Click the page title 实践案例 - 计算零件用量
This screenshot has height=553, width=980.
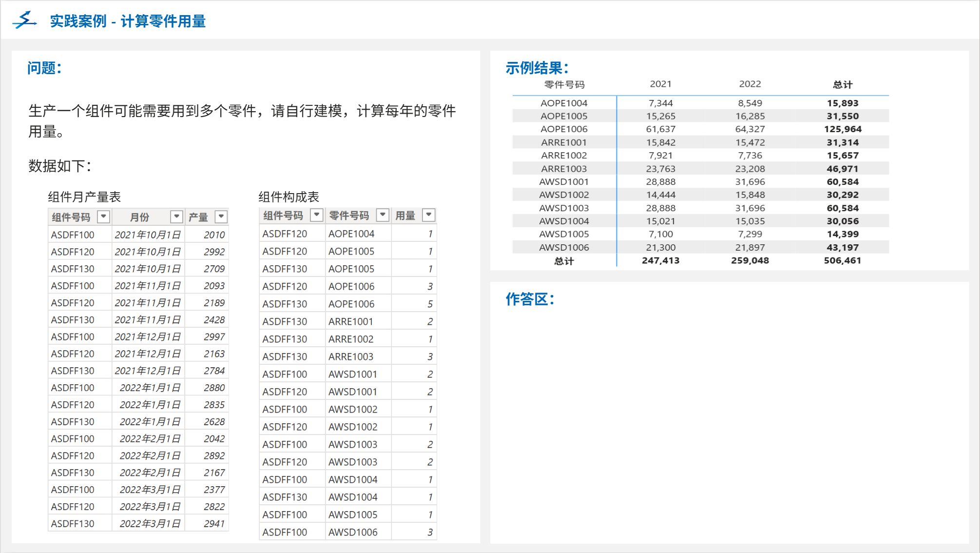click(x=128, y=21)
